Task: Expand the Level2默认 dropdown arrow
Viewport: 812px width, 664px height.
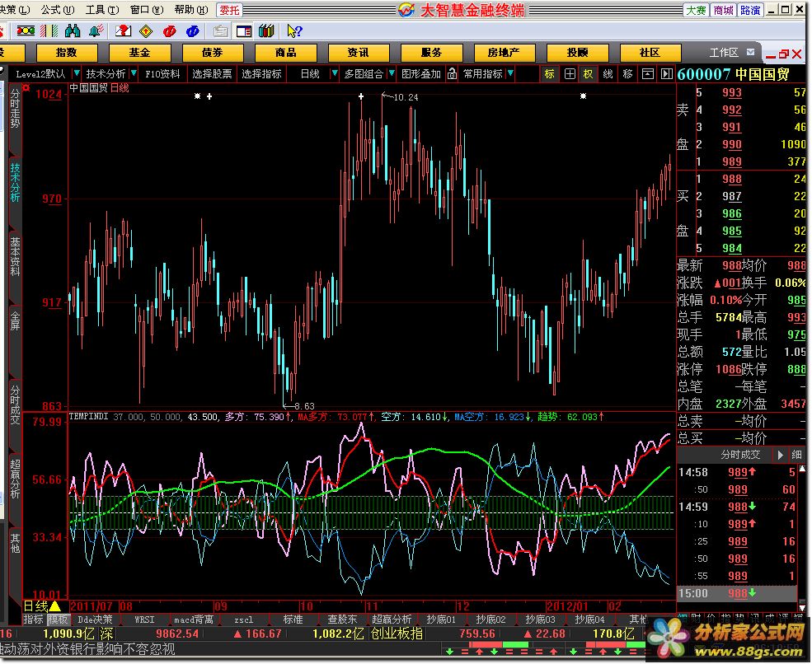Action: (77, 73)
